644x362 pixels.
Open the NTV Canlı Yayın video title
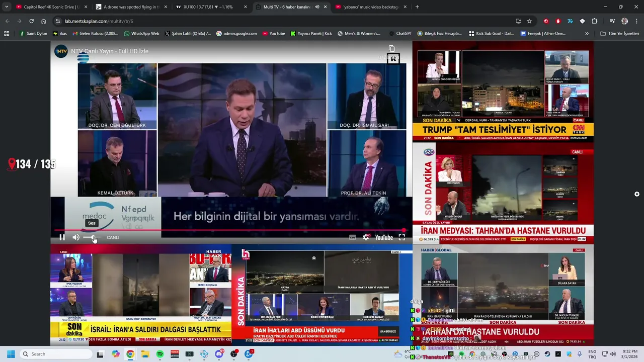click(x=110, y=51)
